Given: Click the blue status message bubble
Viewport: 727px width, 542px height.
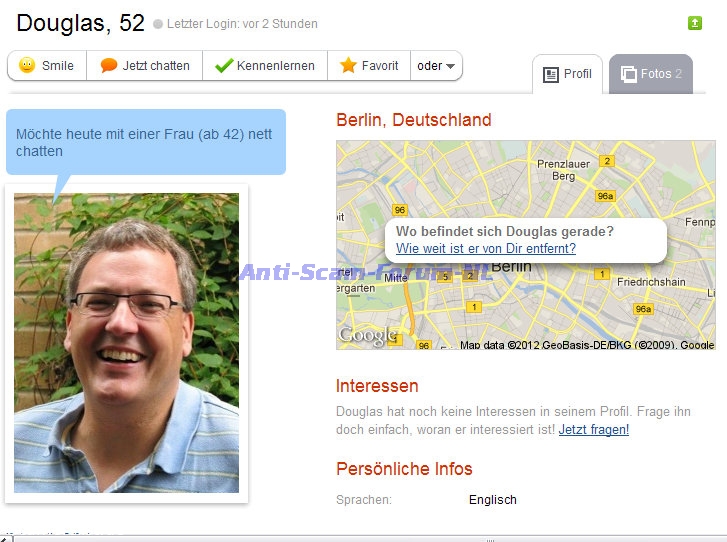Looking at the screenshot, I should (146, 142).
